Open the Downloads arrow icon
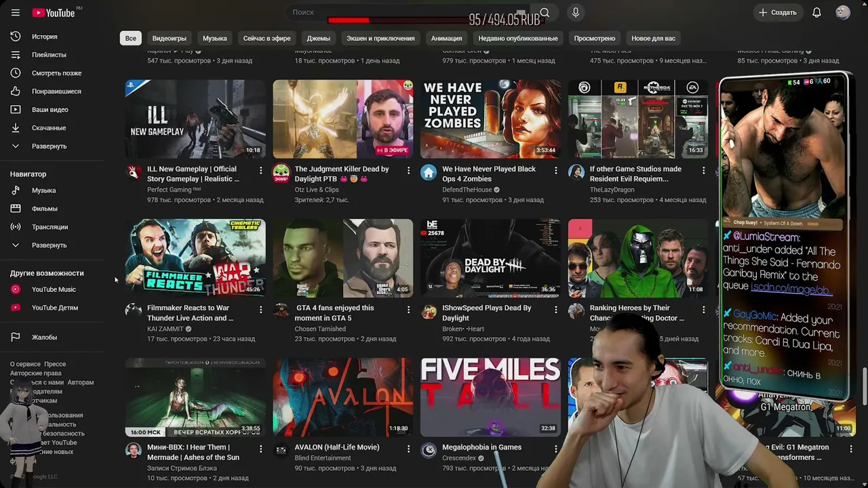This screenshot has width=868, height=488. pos(16,128)
